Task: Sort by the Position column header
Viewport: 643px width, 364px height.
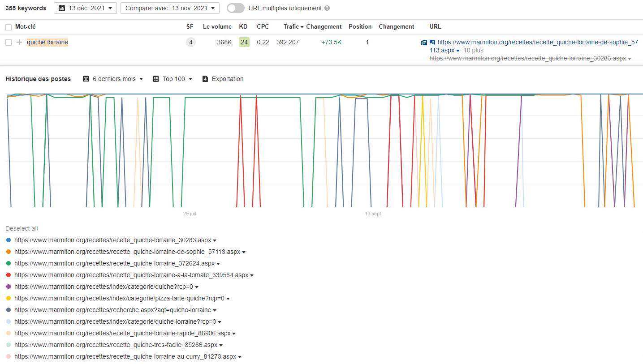Action: (360, 27)
